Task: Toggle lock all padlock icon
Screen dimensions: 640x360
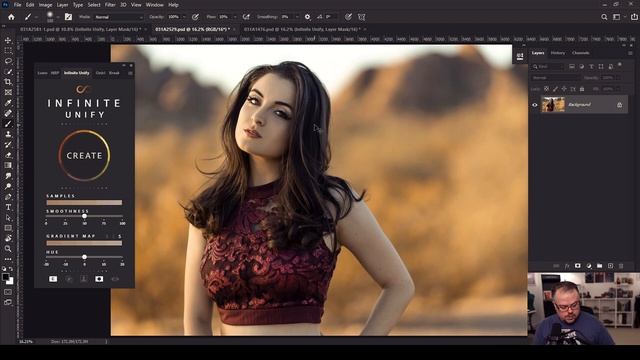Action: tap(582, 89)
